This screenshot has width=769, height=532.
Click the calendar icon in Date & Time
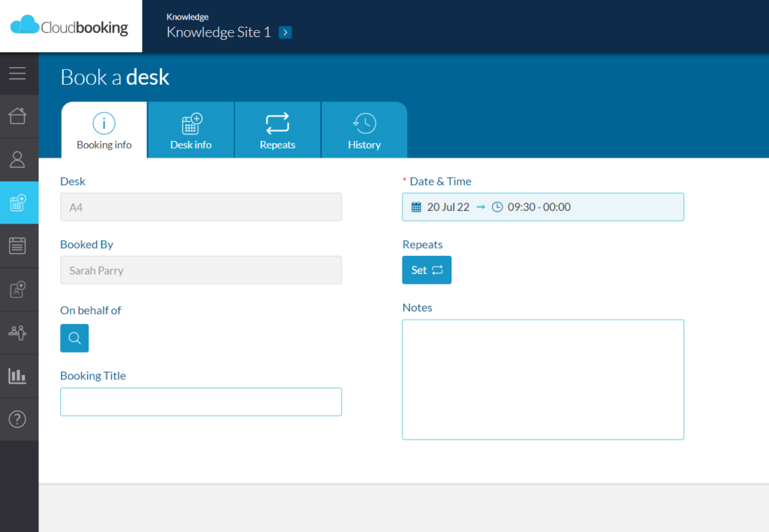[416, 207]
